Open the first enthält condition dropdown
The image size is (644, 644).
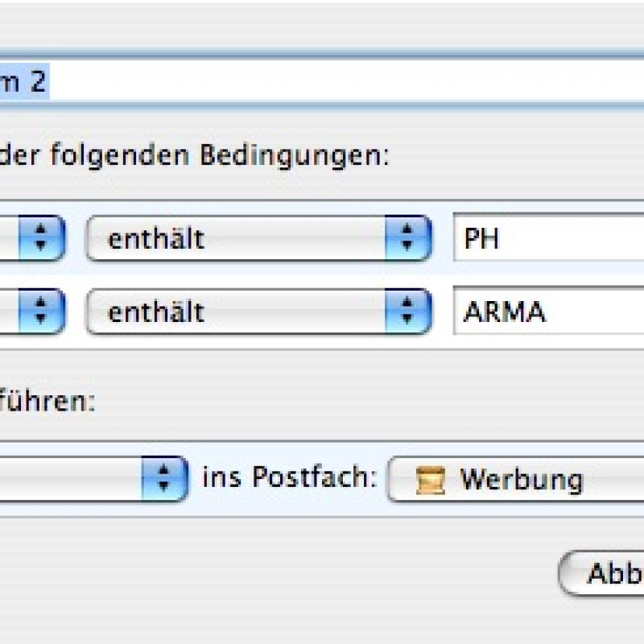tap(258, 238)
